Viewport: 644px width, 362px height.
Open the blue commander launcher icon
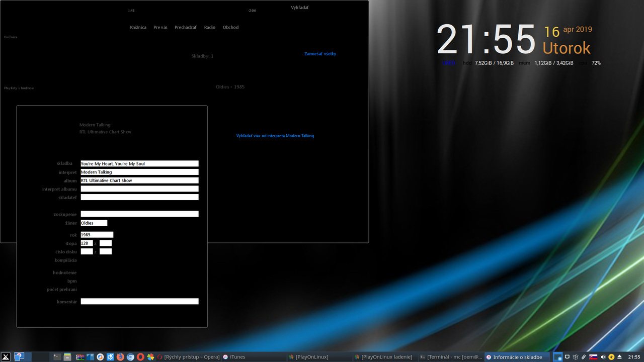[90, 357]
